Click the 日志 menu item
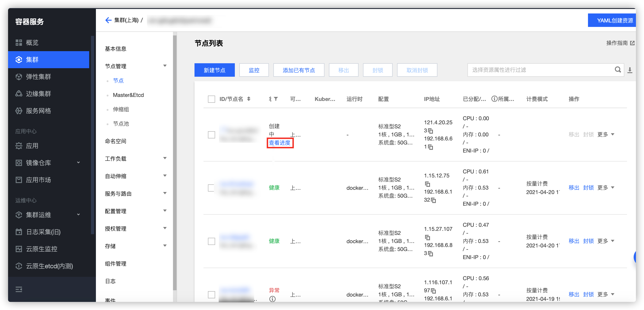The image size is (644, 310). point(110,281)
